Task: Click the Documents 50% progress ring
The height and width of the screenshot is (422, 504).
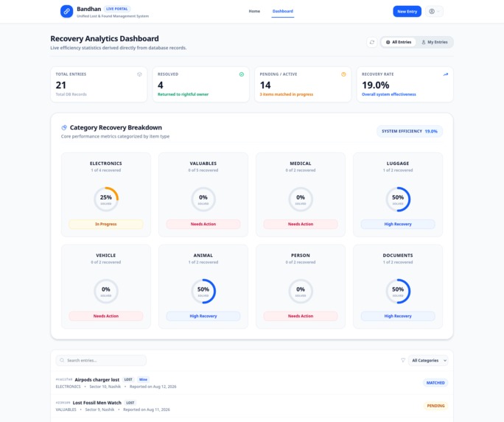Action: tap(398, 292)
